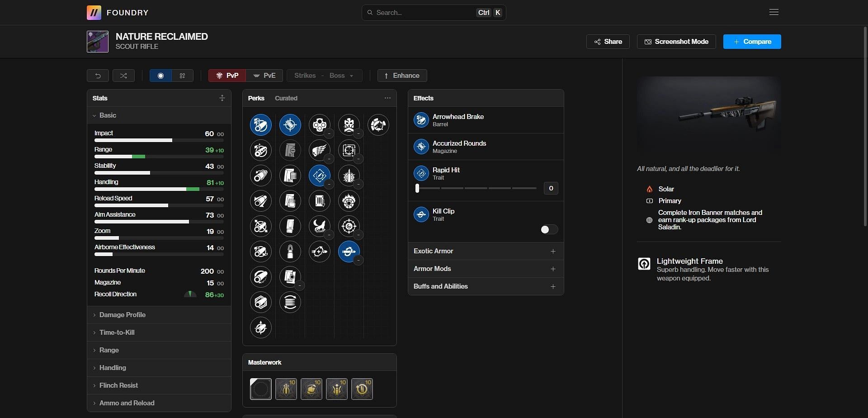
Task: Focus the Search input field
Action: [x=434, y=13]
